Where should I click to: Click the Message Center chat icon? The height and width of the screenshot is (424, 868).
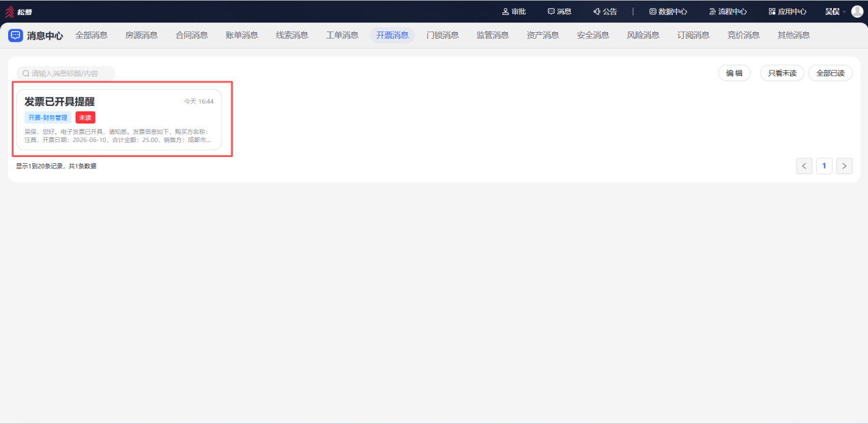point(15,36)
